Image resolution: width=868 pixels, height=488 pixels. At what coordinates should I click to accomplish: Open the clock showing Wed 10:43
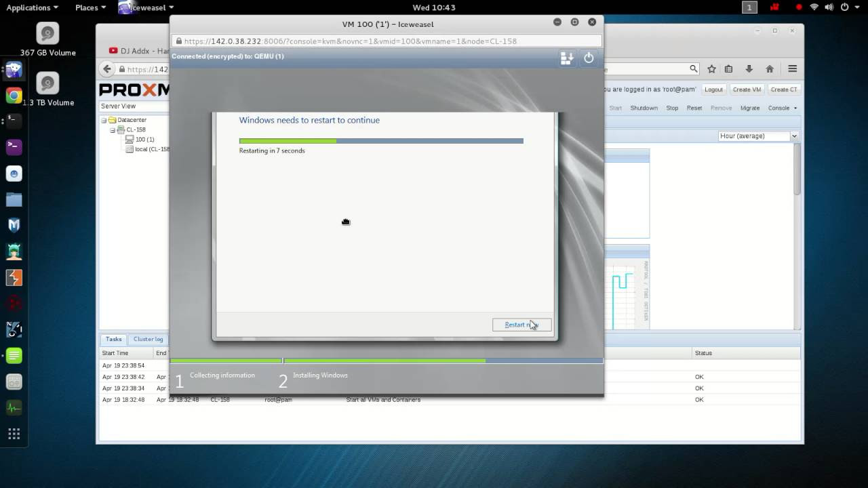pyautogui.click(x=434, y=7)
